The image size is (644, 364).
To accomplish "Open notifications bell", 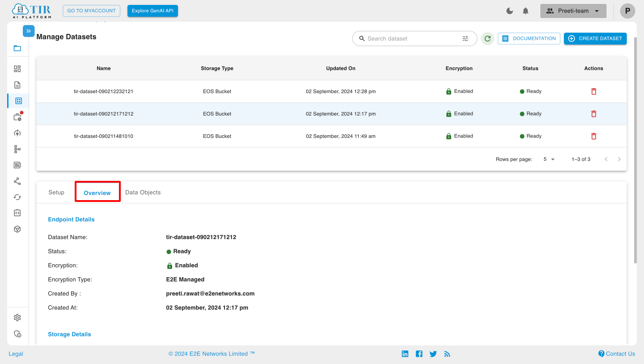I will (x=526, y=11).
